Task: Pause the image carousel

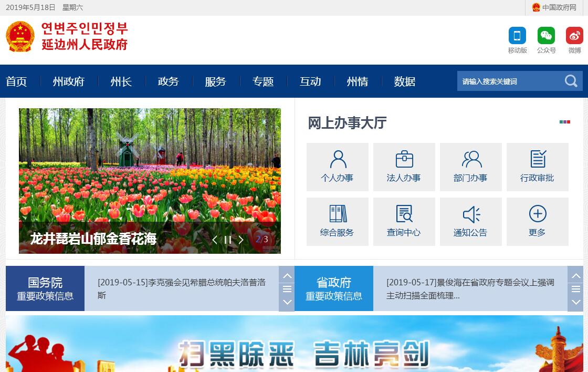Action: [x=228, y=240]
